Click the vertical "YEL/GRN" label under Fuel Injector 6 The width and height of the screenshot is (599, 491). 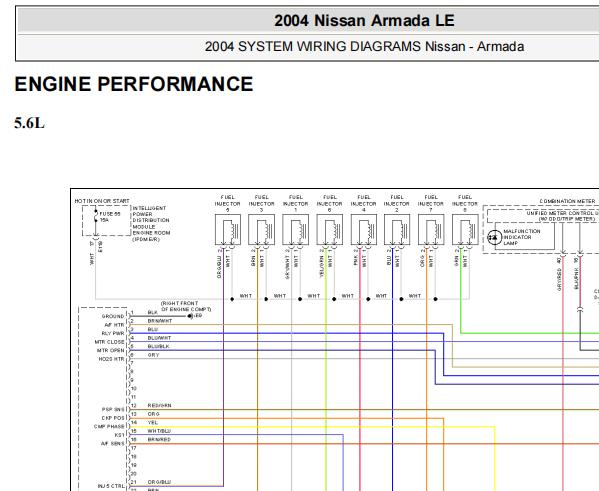(322, 267)
